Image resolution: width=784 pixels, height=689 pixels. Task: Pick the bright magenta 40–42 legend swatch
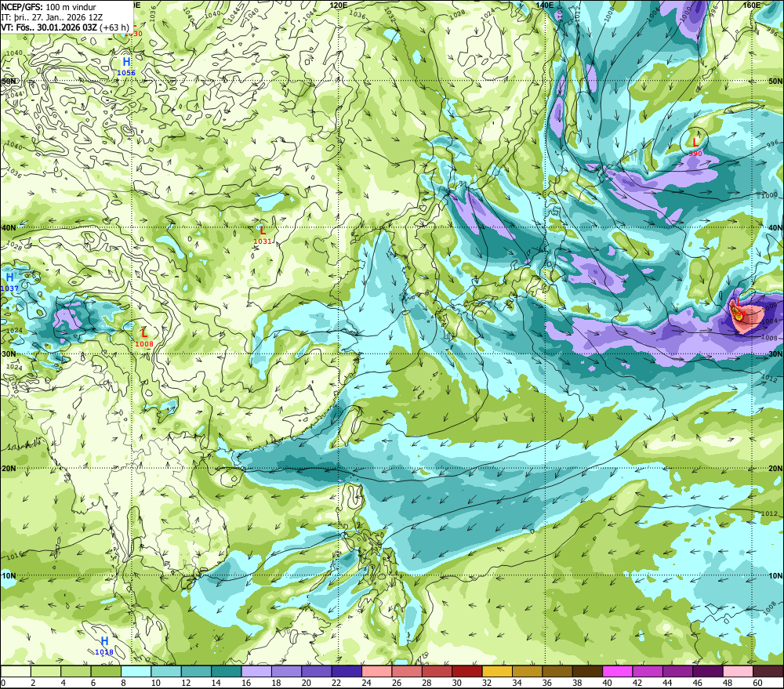click(x=618, y=671)
